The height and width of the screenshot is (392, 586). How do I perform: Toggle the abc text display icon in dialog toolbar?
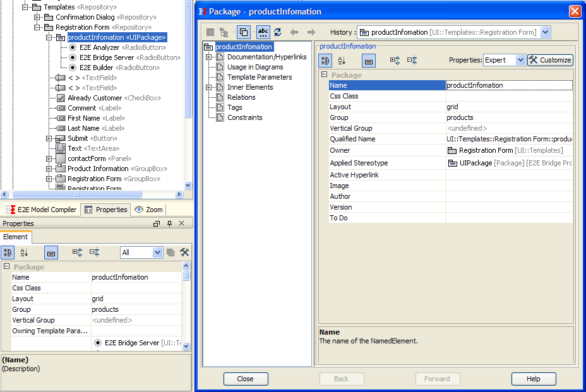coord(263,32)
